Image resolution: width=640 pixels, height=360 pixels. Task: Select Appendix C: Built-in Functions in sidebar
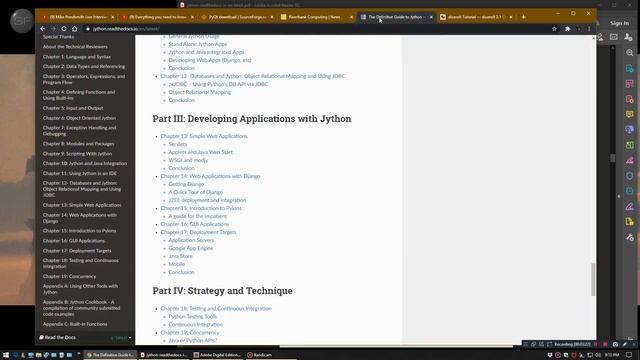click(x=75, y=324)
